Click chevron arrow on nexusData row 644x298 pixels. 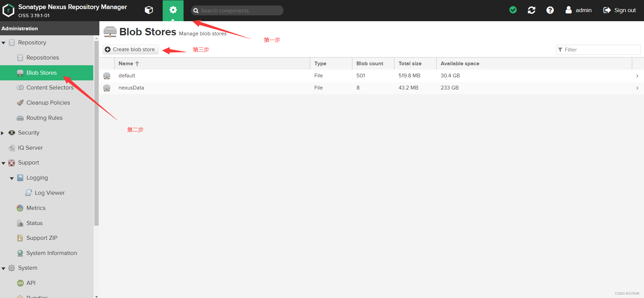pos(637,88)
